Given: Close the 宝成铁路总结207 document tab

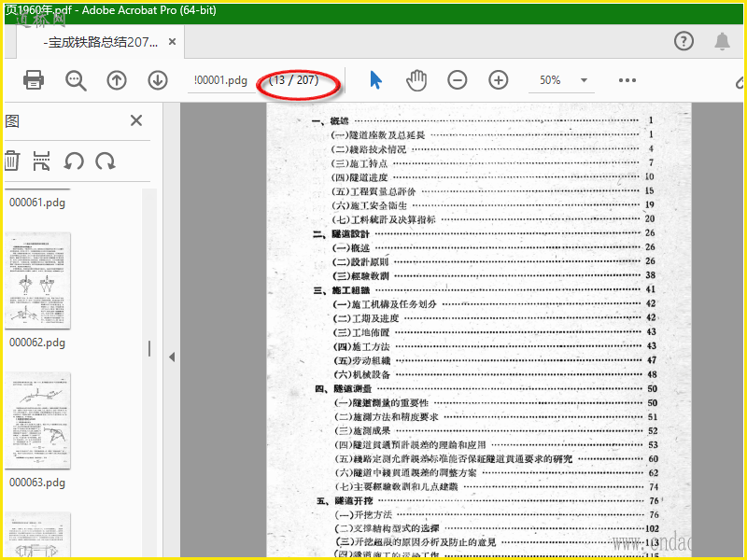Looking at the screenshot, I should (173, 42).
